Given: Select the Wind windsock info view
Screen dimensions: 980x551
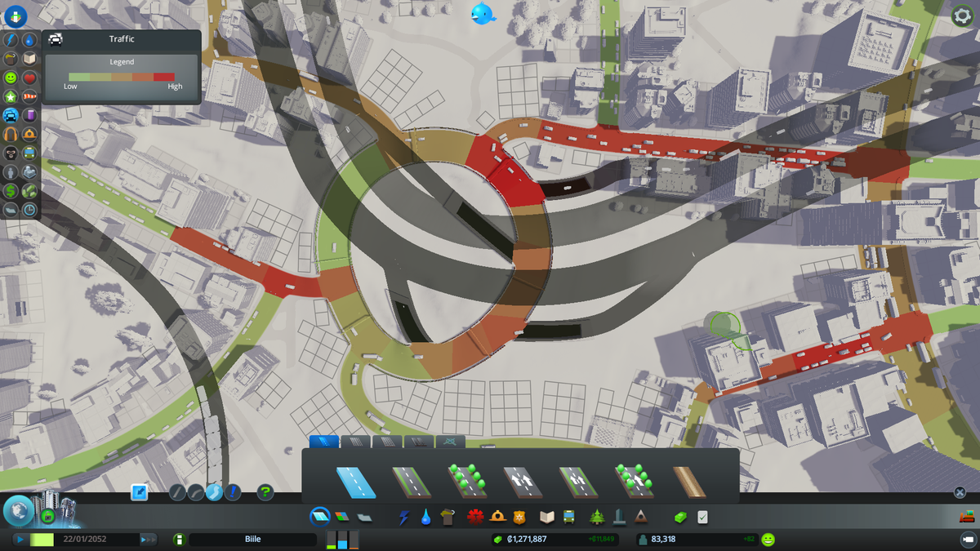Looking at the screenshot, I should pyautogui.click(x=29, y=96).
